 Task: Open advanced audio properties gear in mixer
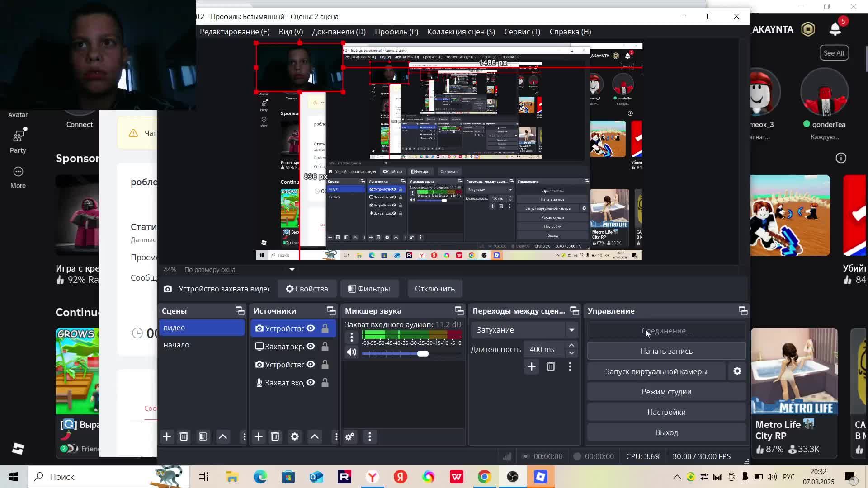pos(350,436)
